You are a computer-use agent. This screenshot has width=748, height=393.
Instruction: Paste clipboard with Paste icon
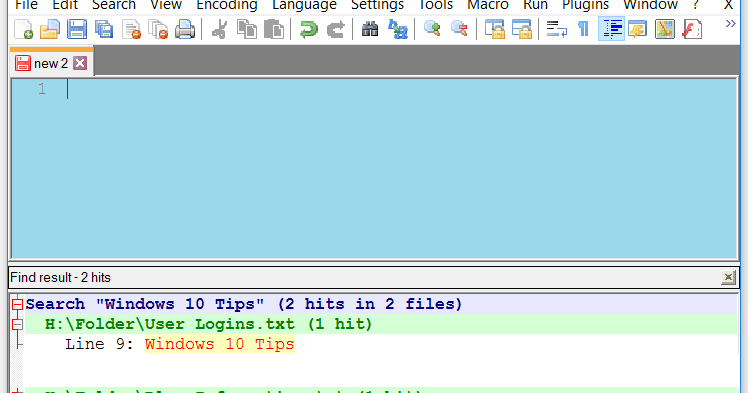coord(274,30)
